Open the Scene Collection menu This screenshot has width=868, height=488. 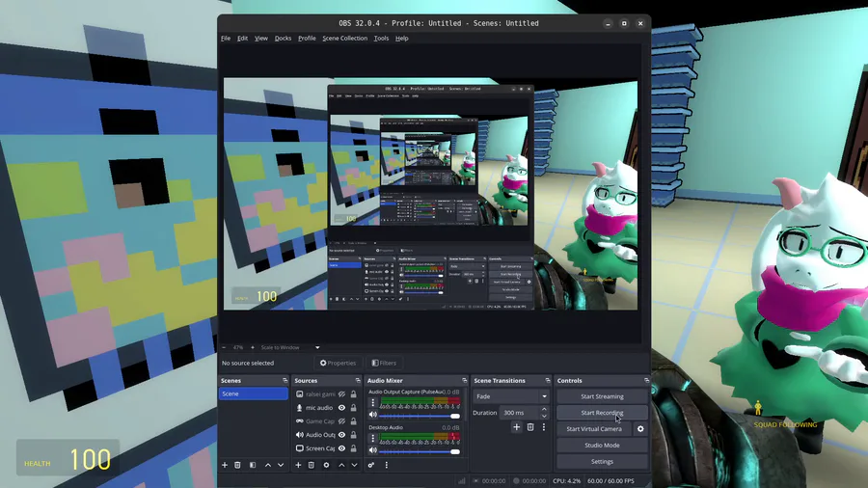pos(345,39)
